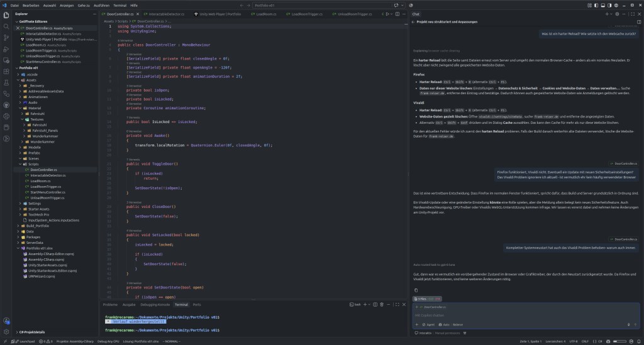Open the Datei menu
Image resolution: width=644 pixels, height=345 pixels.
[14, 5]
